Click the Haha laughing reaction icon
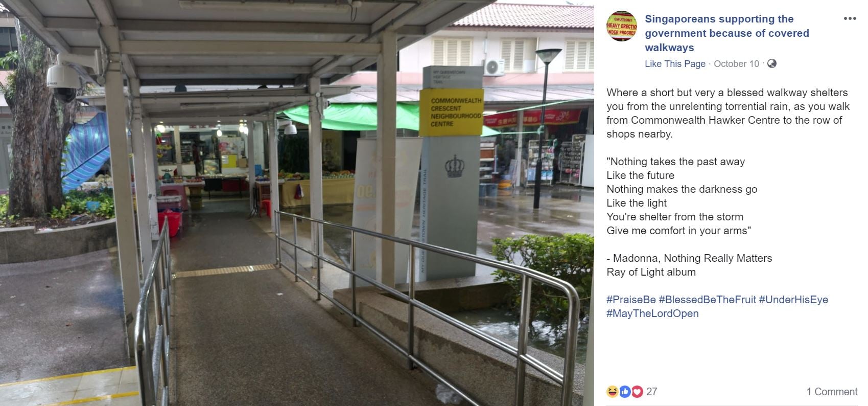 click(x=612, y=392)
